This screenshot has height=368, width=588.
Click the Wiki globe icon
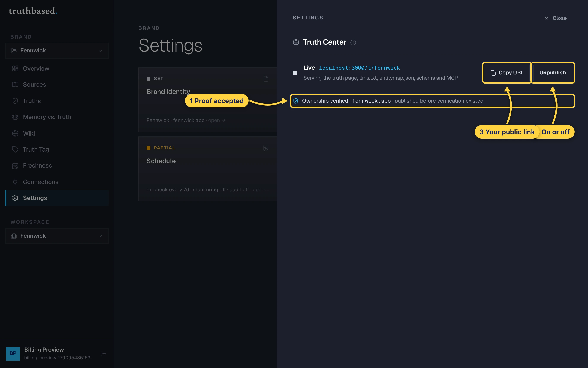click(x=15, y=133)
